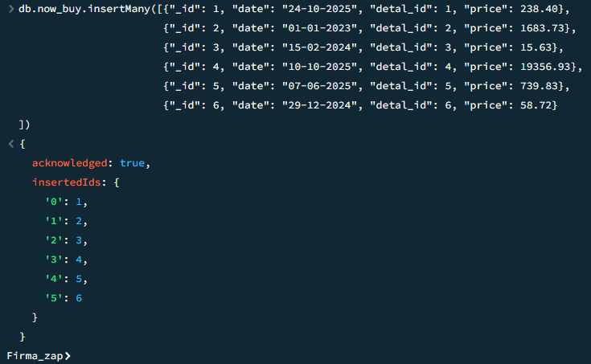Click the '0' key in insertedIds

tap(54, 202)
